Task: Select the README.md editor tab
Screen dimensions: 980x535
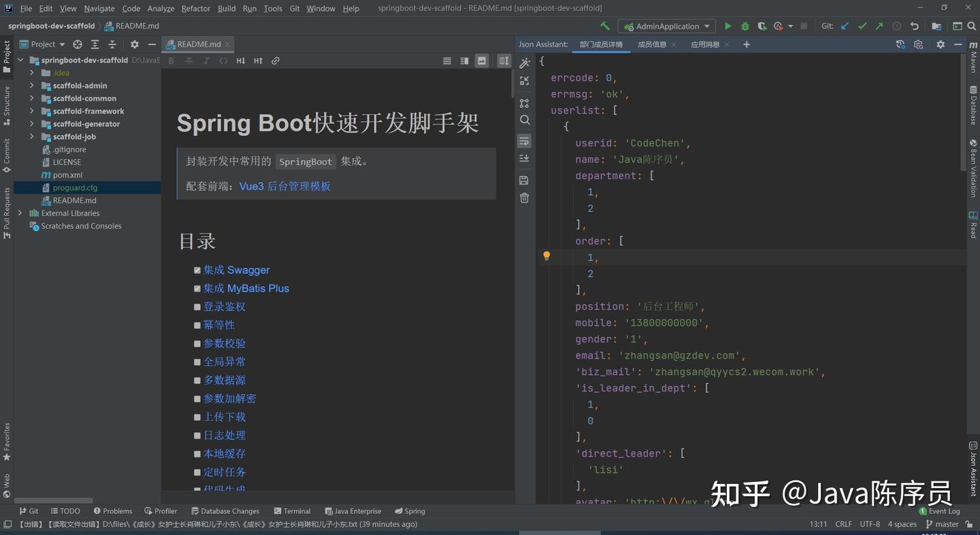Action: (x=197, y=44)
